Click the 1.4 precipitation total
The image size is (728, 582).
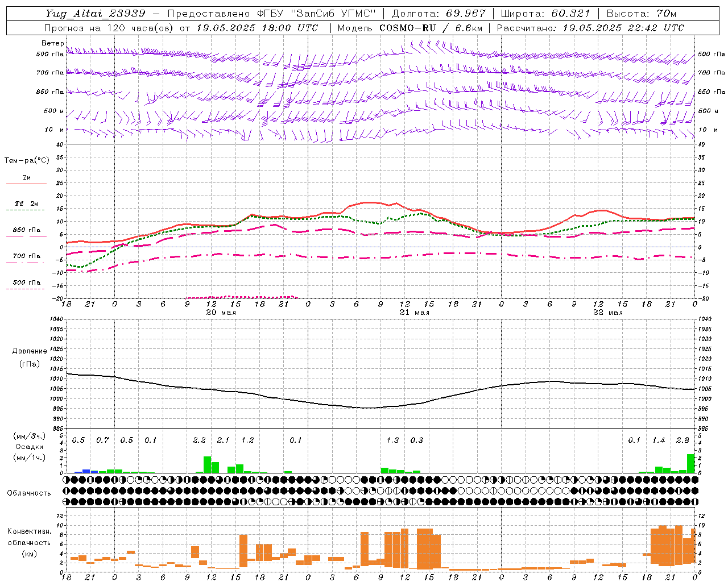click(x=659, y=440)
